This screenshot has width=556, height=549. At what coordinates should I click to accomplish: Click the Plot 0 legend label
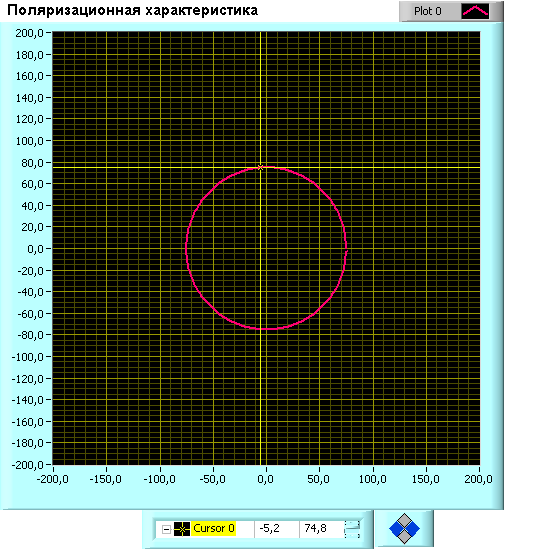[x=428, y=11]
